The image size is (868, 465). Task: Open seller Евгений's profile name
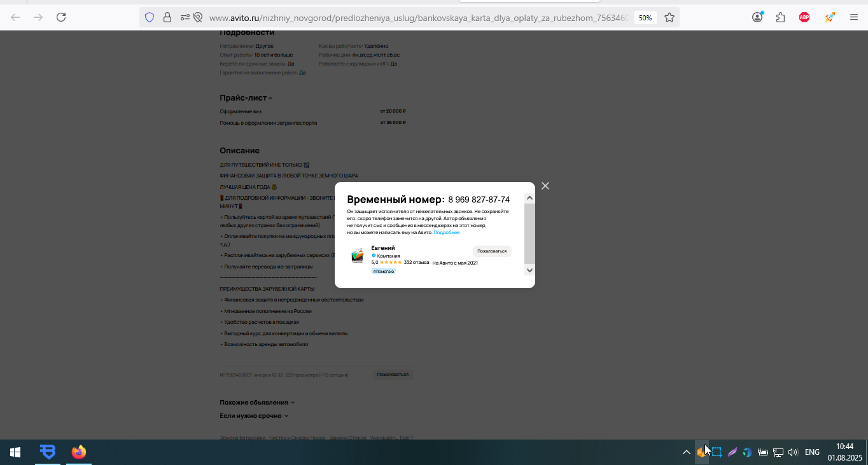(383, 248)
